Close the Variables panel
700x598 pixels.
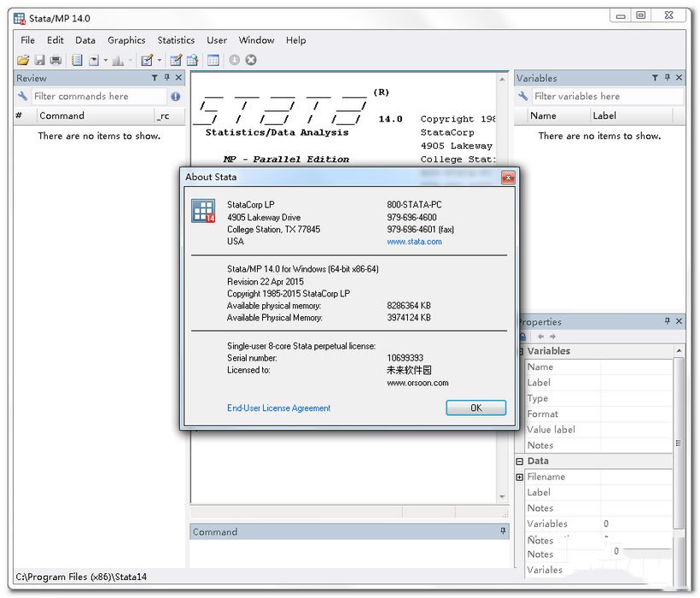coord(679,78)
